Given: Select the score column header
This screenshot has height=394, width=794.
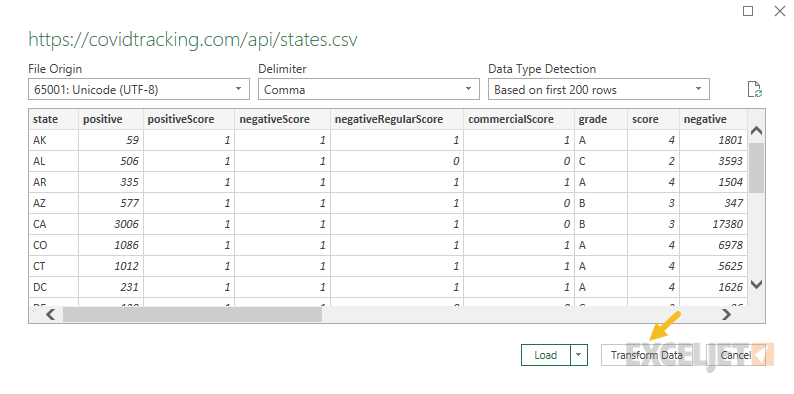Looking at the screenshot, I should tap(654, 120).
